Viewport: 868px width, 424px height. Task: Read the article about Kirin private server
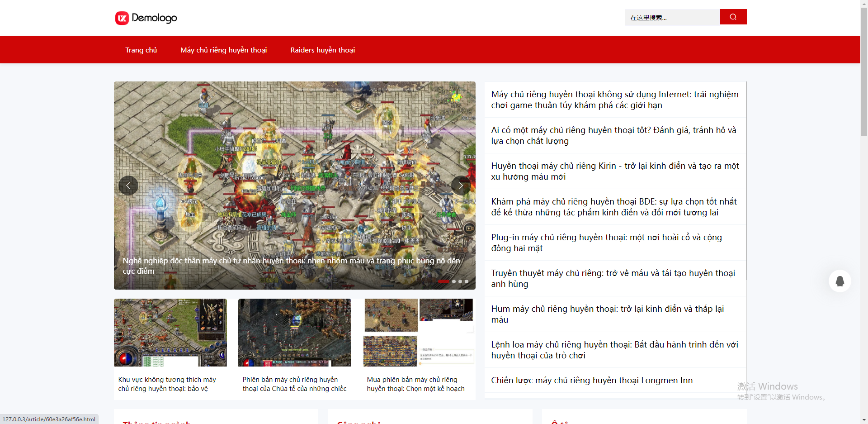pyautogui.click(x=615, y=171)
